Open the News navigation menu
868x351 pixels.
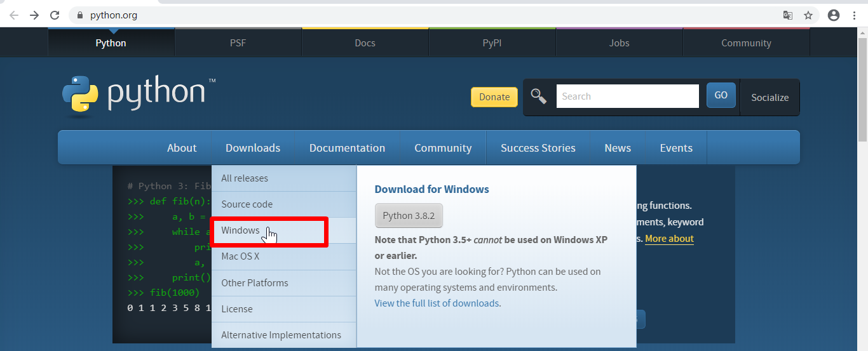(618, 148)
